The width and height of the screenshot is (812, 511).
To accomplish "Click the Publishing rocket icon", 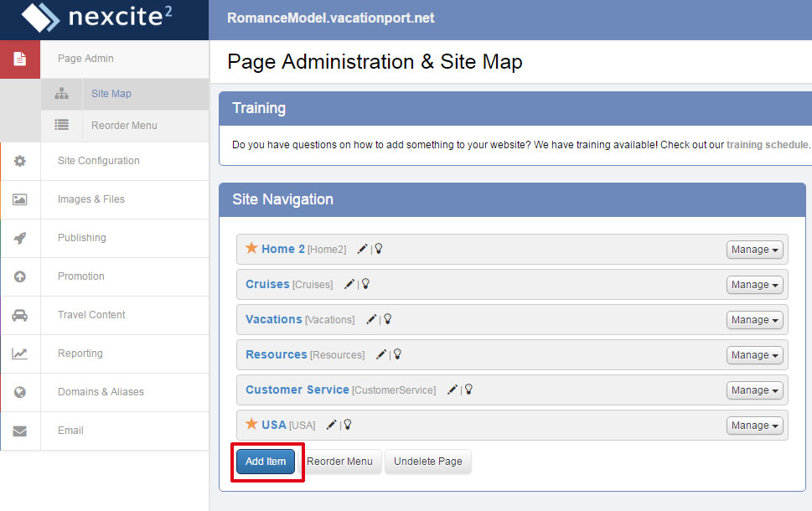I will [19, 238].
